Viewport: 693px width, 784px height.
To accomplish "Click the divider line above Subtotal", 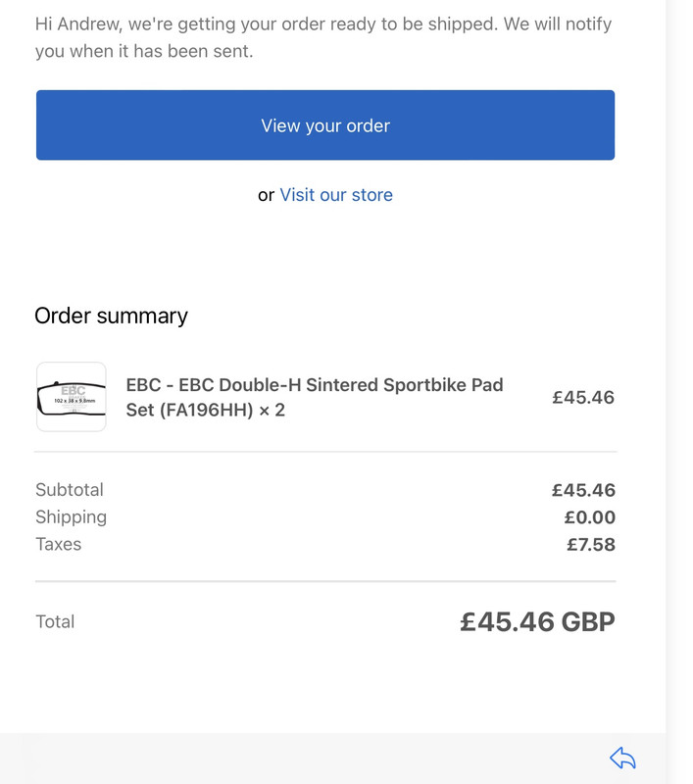I will (x=325, y=452).
